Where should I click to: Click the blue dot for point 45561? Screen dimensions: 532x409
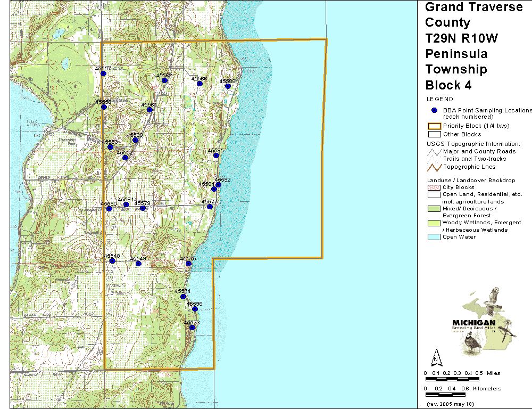[x=150, y=110]
